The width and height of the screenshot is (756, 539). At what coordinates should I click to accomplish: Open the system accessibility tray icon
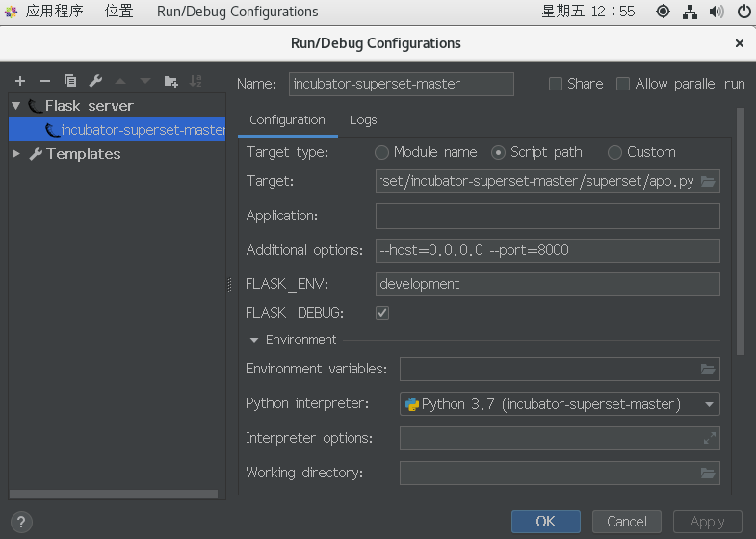tap(663, 12)
